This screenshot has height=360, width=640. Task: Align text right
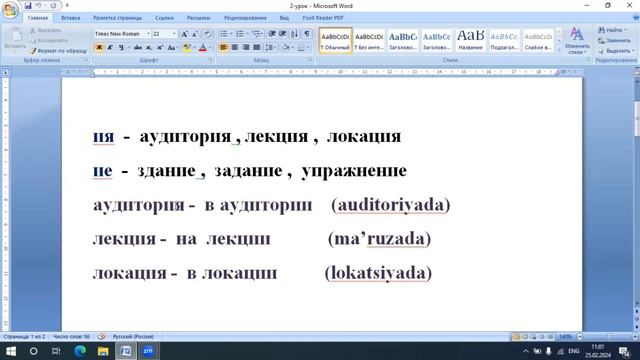[246, 48]
